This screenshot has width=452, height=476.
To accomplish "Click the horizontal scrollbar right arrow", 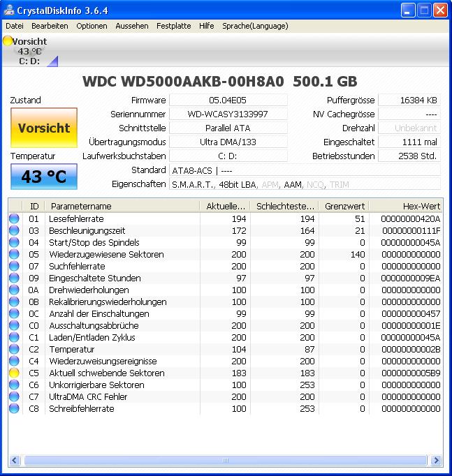I will tap(436, 460).
